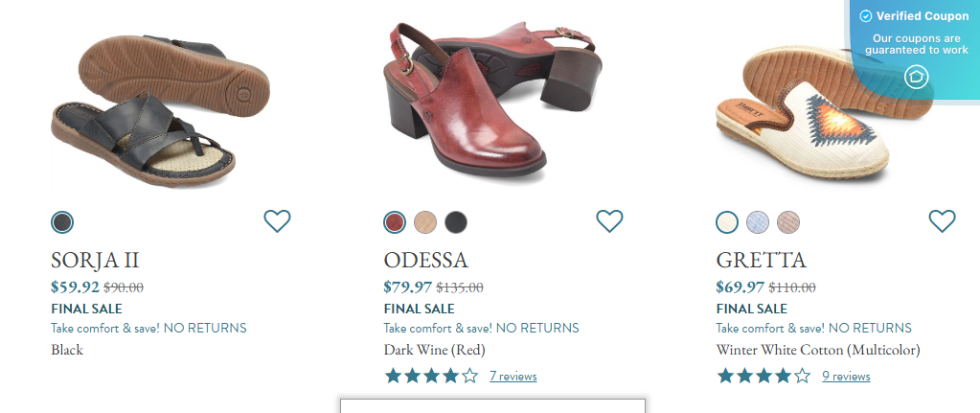Click the star rating under Odessa
The height and width of the screenshot is (413, 980).
[431, 376]
